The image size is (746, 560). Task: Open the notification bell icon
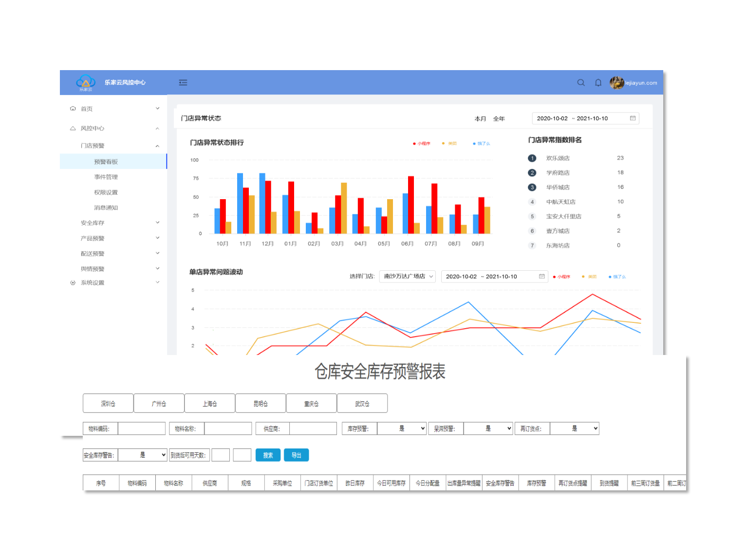click(x=598, y=83)
